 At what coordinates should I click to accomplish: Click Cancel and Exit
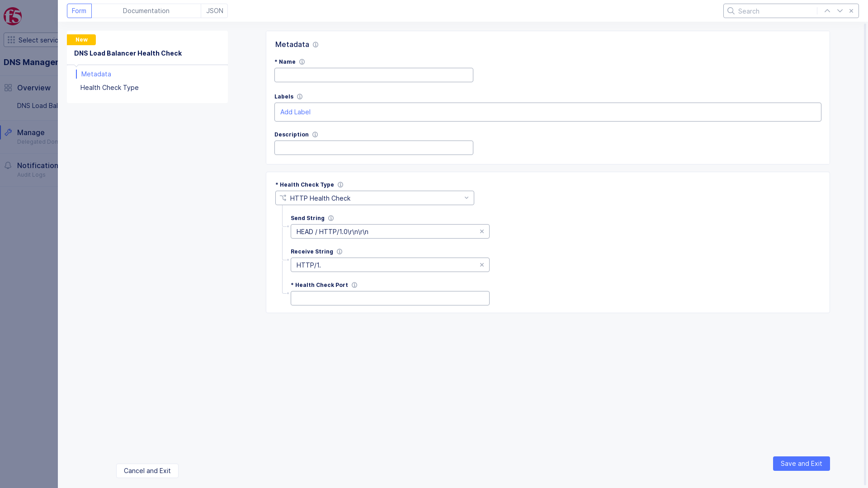tap(147, 471)
